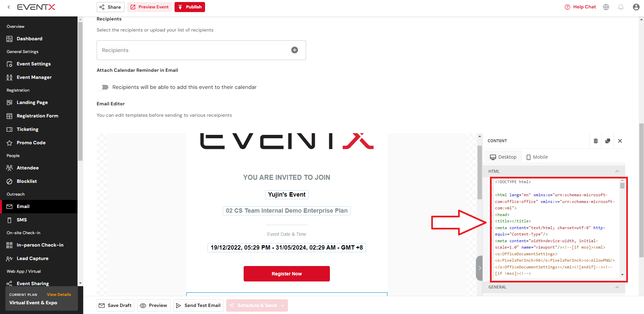
Task: Click the Publish button
Action: pyautogui.click(x=190, y=7)
